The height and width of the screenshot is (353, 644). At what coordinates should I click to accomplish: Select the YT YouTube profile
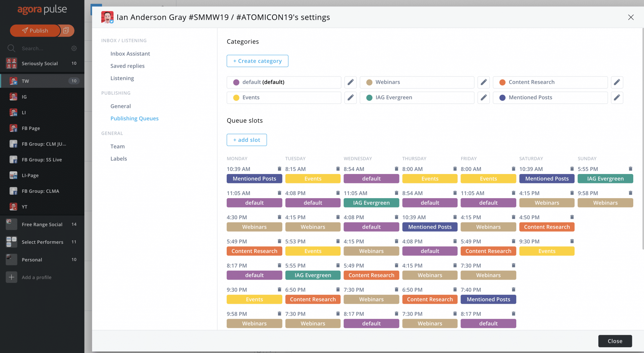(42, 207)
